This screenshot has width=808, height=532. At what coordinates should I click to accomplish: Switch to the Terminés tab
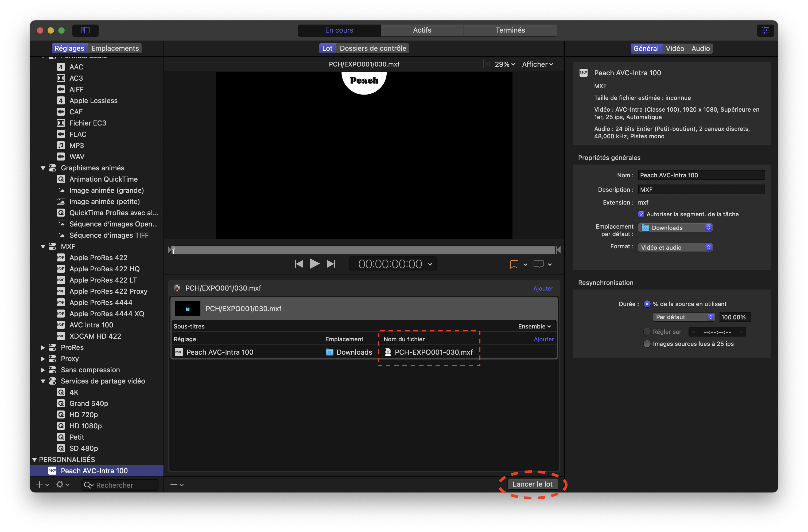pyautogui.click(x=510, y=30)
